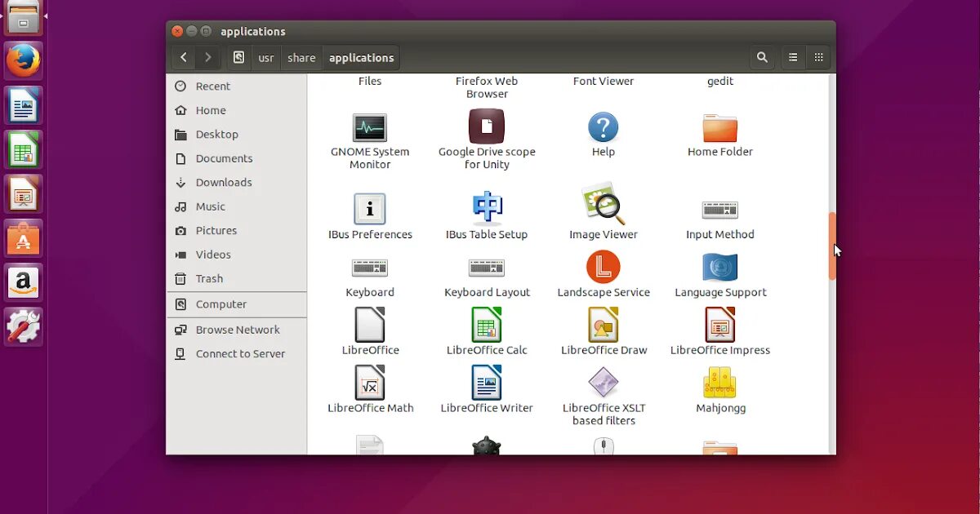Viewport: 980px width, 514px height.
Task: Open the share breadcrumb folder
Action: (x=301, y=57)
